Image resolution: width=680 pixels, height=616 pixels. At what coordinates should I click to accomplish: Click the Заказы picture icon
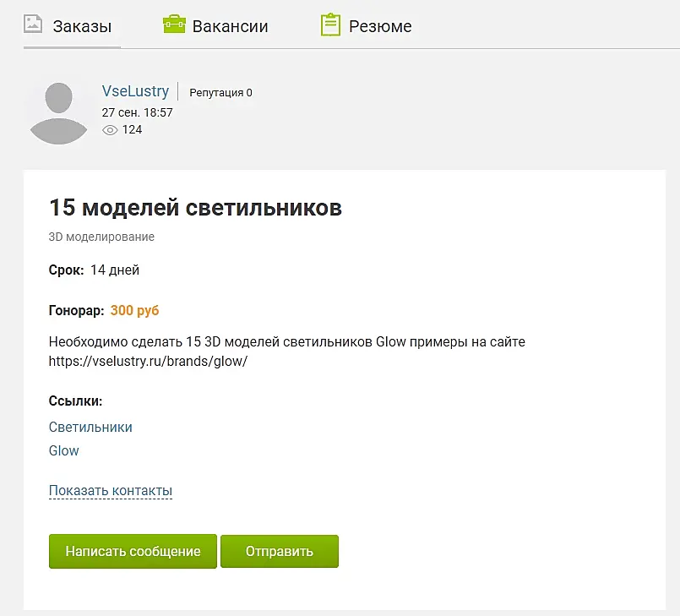click(33, 25)
